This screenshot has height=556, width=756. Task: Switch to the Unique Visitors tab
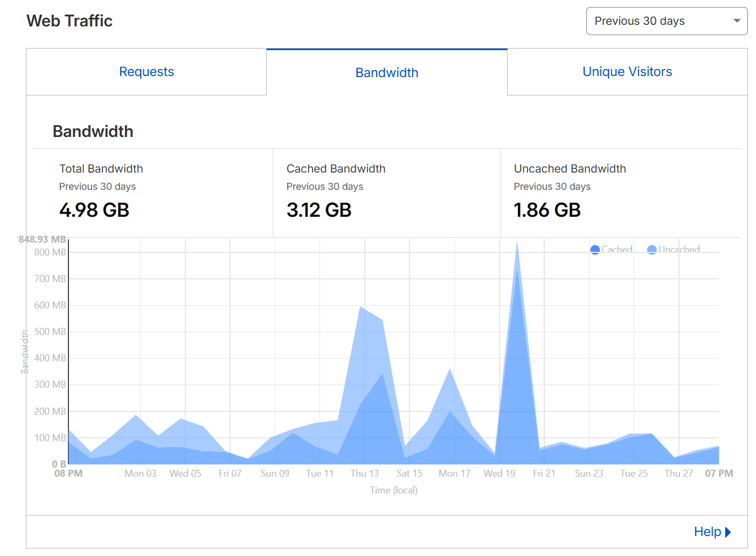627,71
